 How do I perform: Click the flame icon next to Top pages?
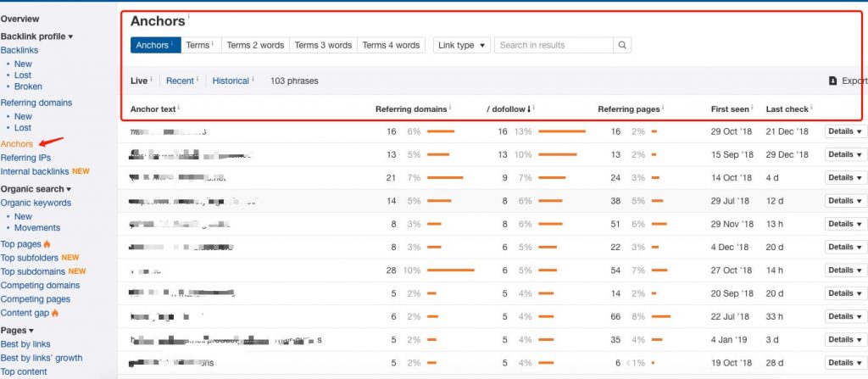47,244
